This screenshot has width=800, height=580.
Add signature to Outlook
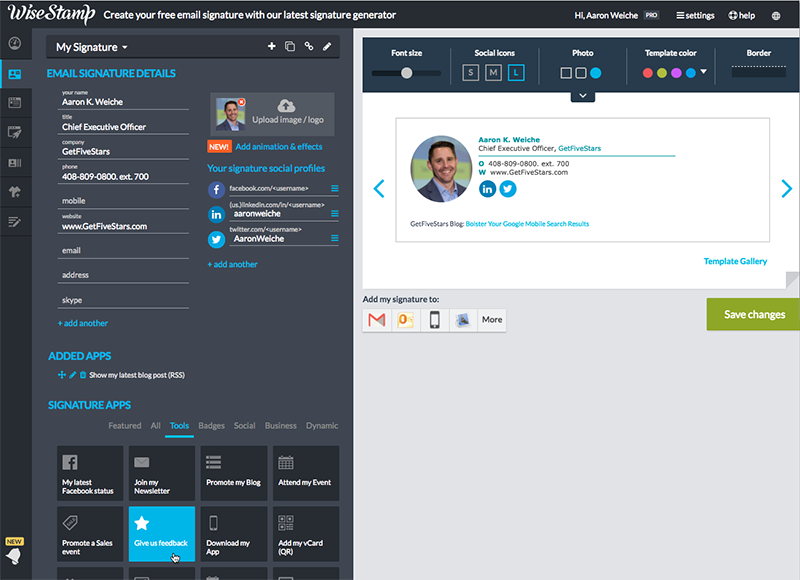point(406,320)
